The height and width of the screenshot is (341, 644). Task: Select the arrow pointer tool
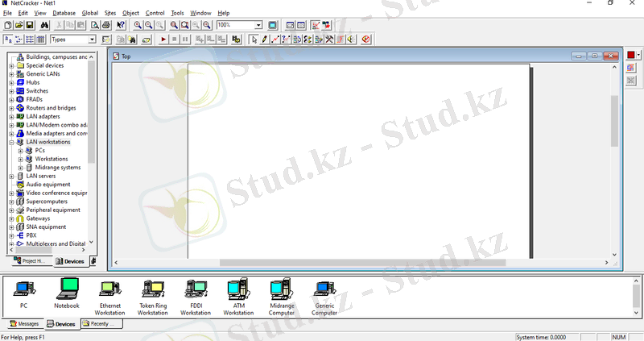click(254, 40)
